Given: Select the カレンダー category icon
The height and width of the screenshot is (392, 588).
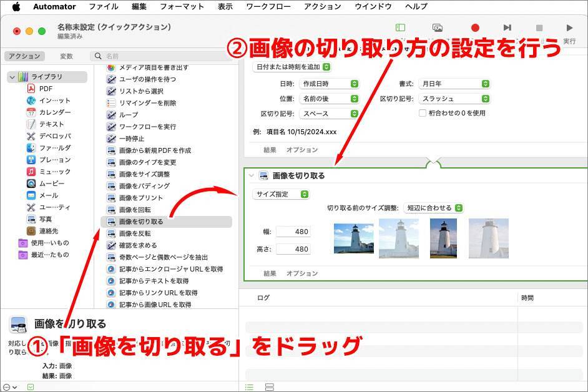Looking at the screenshot, I should [x=31, y=112].
